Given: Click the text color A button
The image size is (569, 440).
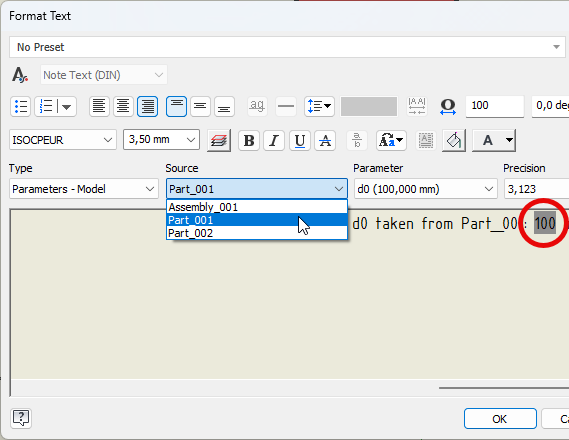Looking at the screenshot, I should point(488,140).
